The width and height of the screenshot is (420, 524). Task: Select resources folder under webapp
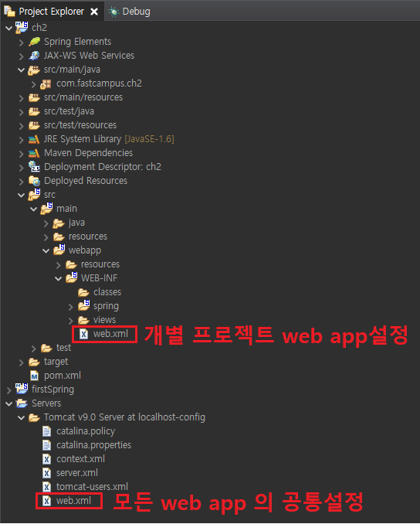tap(100, 264)
